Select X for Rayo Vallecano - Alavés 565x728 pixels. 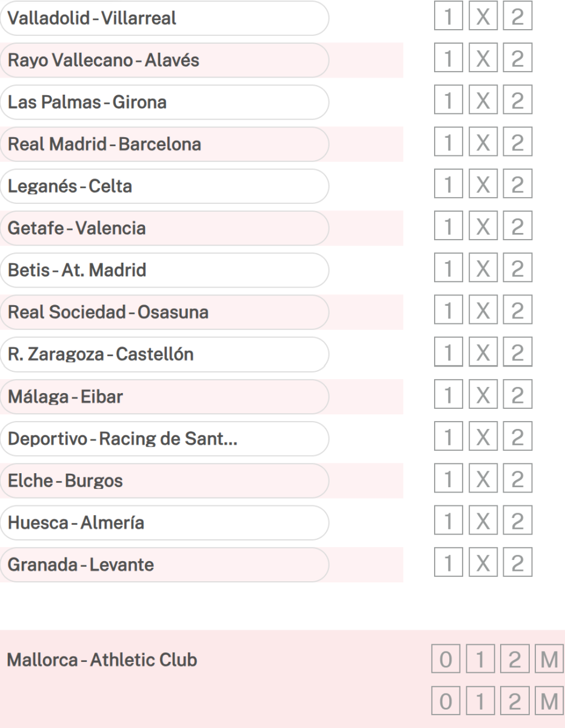click(x=483, y=60)
